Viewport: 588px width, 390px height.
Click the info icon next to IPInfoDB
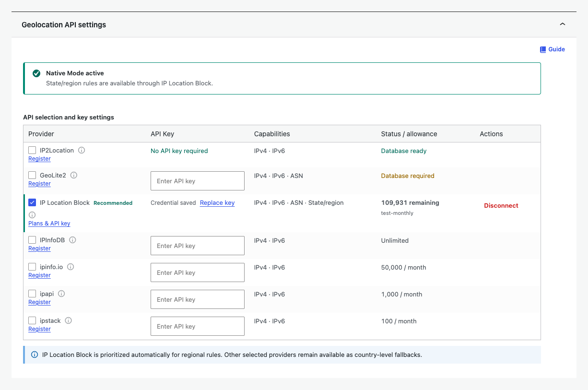[72, 240]
